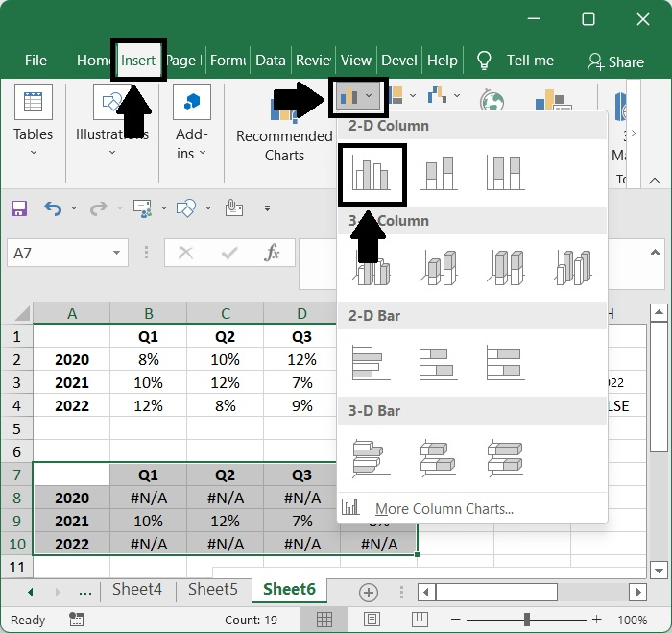Open More Column Charts dialog
This screenshot has height=633, width=672.
(443, 509)
